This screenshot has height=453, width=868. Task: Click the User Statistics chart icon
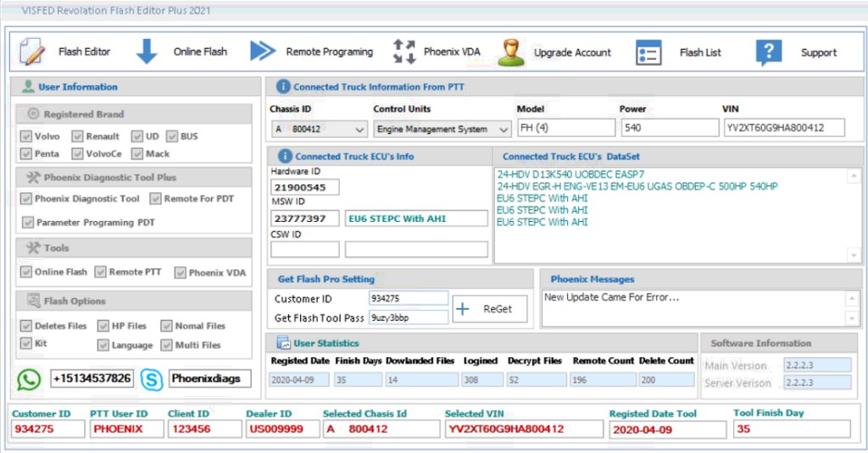[283, 343]
